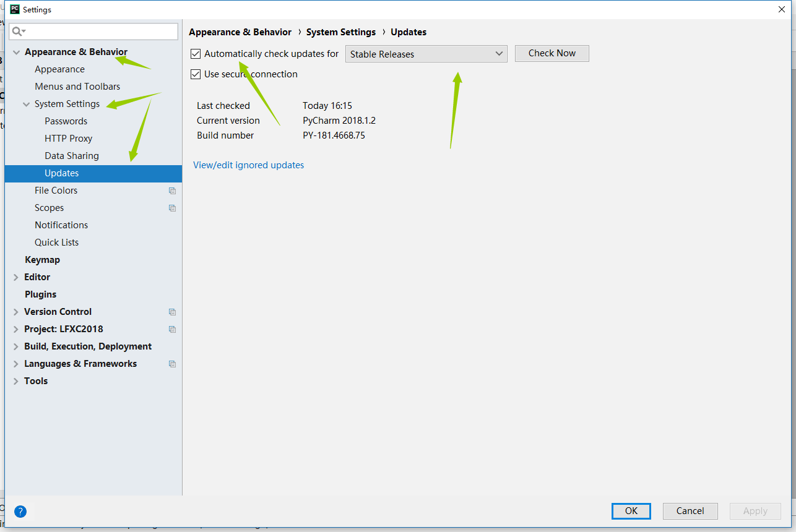Click the project-level icon beside Version Control
The height and width of the screenshot is (532, 796).
click(172, 312)
